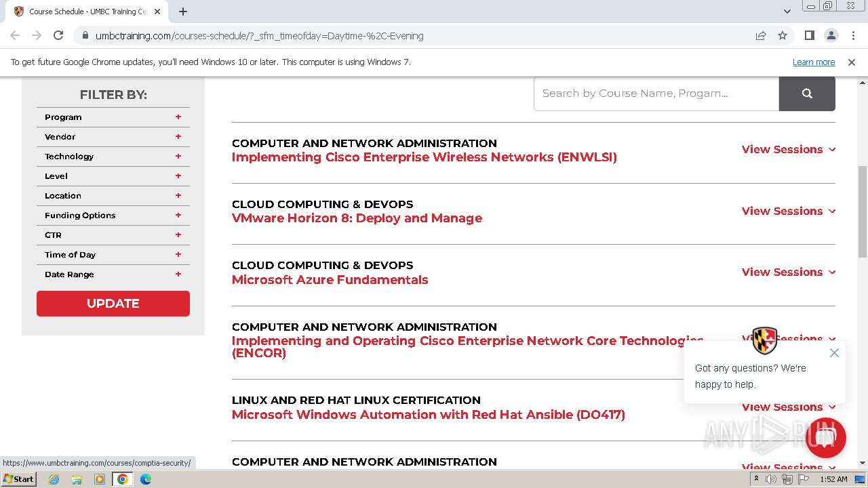Dismiss the Chrome update notification bar

pyautogui.click(x=852, y=62)
